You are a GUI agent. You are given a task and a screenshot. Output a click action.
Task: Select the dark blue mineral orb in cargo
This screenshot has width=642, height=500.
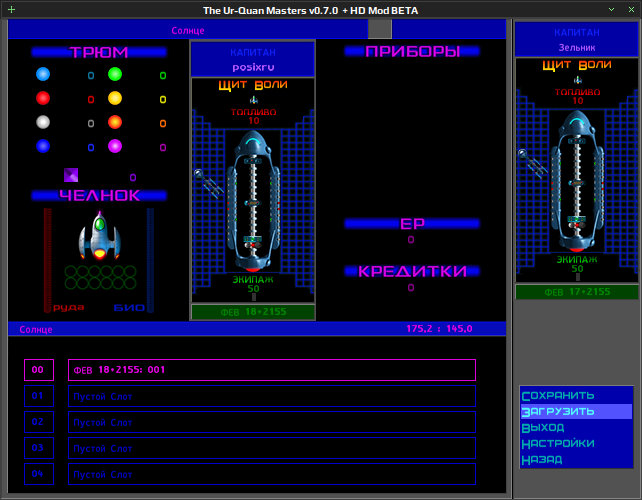click(43, 146)
